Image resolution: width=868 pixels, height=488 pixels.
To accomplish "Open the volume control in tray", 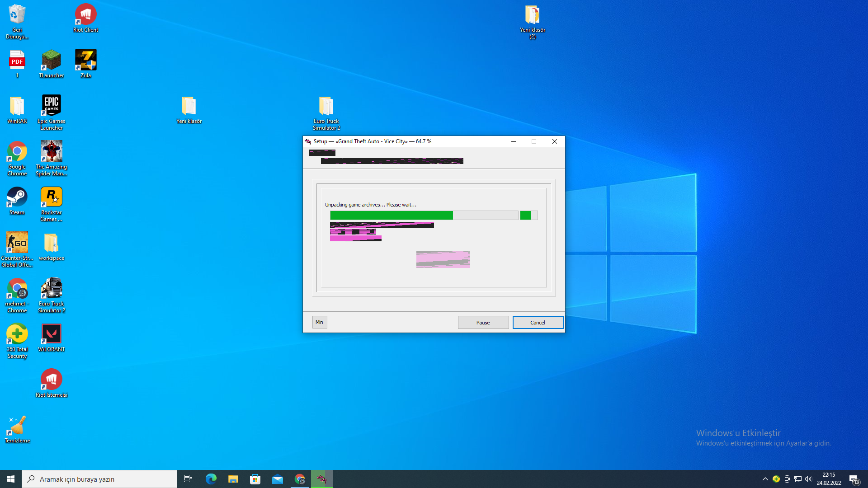I will [808, 479].
